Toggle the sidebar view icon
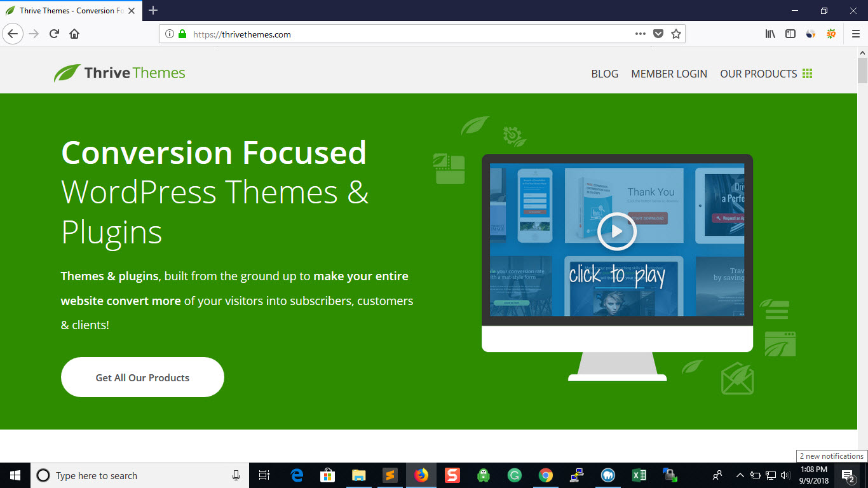Image resolution: width=868 pixels, height=488 pixels. (x=790, y=34)
